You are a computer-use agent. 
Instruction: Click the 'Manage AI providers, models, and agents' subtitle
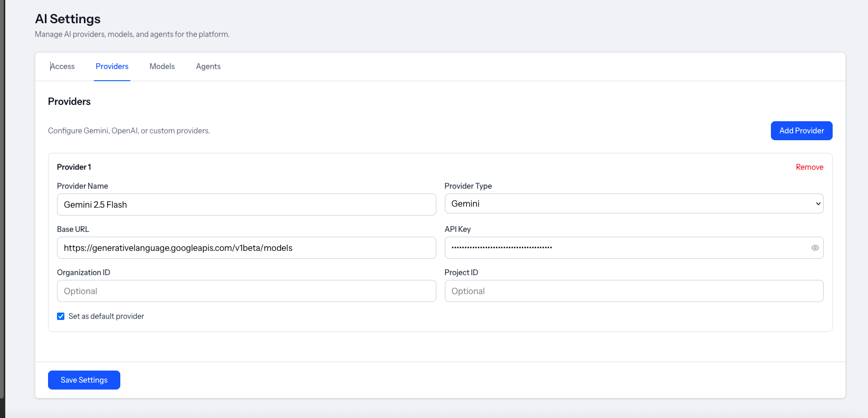132,34
